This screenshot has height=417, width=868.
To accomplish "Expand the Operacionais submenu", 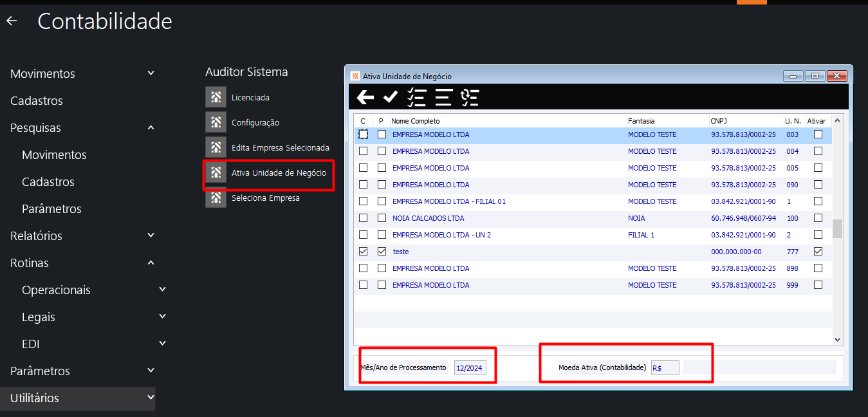I will click(162, 290).
